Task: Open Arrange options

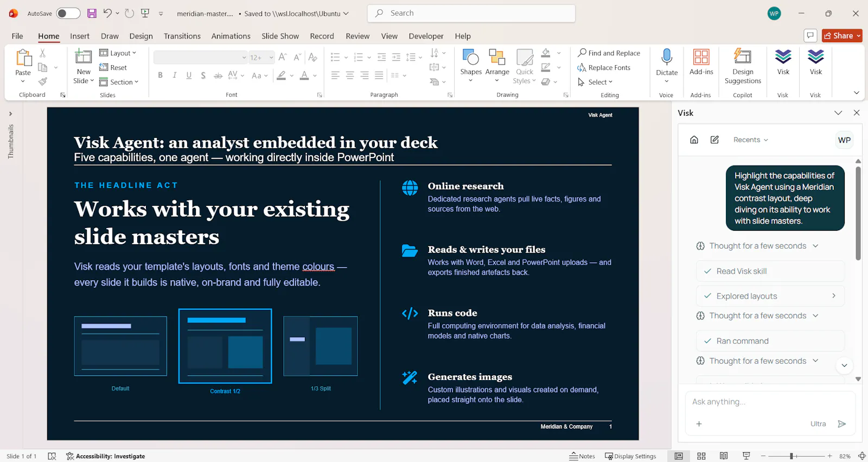Action: click(497, 65)
